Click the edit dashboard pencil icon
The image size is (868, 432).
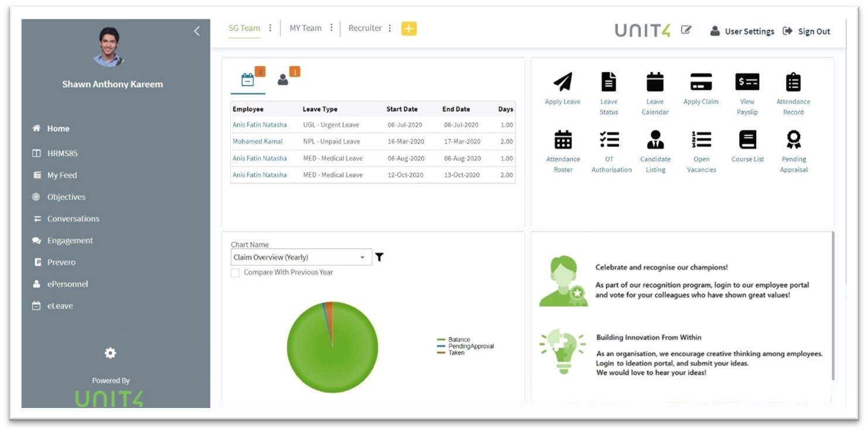point(686,30)
